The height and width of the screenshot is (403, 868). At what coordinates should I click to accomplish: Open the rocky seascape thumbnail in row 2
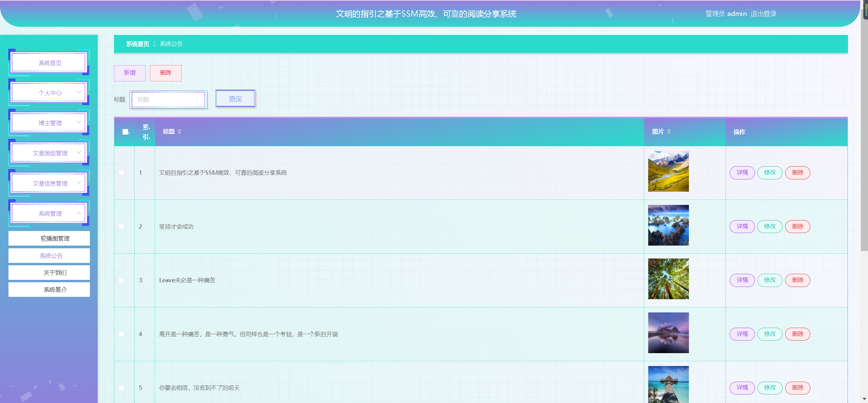pos(668,225)
